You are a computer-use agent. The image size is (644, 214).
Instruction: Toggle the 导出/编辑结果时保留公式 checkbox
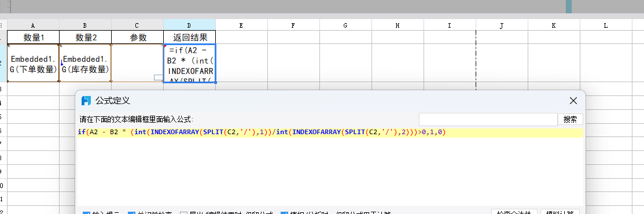pos(183,213)
